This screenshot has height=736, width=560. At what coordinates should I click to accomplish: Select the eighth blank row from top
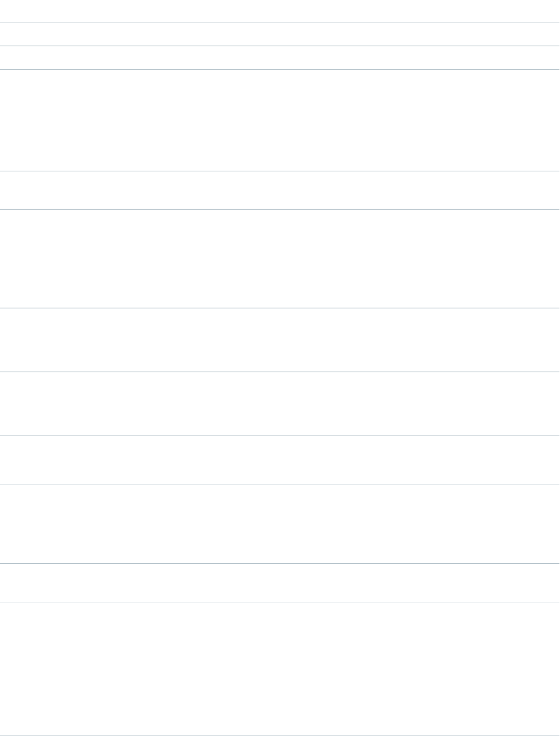tap(280, 403)
